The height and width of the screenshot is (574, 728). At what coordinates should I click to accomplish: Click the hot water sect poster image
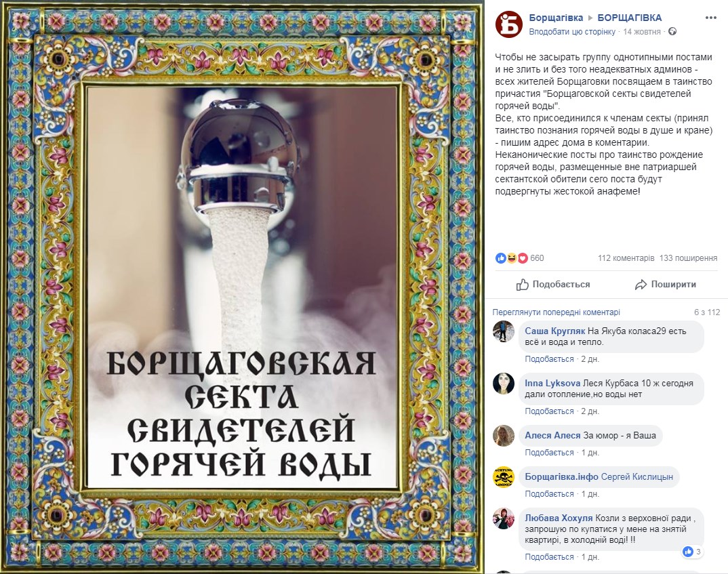(x=242, y=287)
